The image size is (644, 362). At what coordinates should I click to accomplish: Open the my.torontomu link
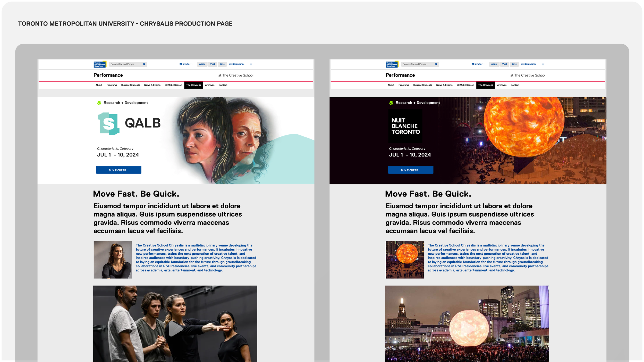point(236,64)
